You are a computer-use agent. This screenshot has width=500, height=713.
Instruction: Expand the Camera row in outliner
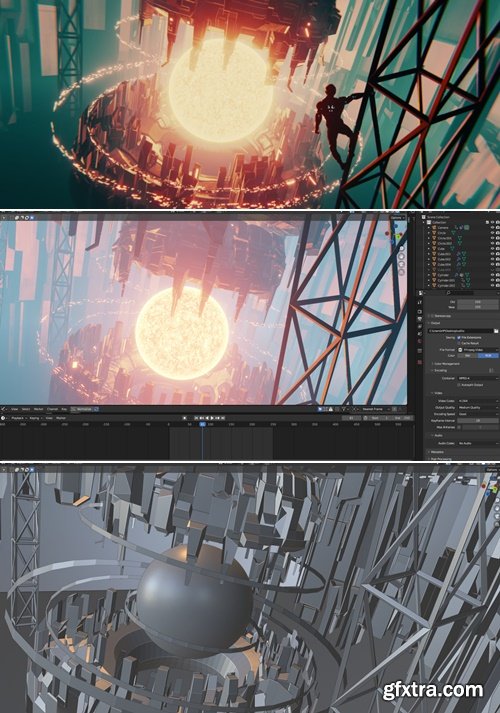429,227
